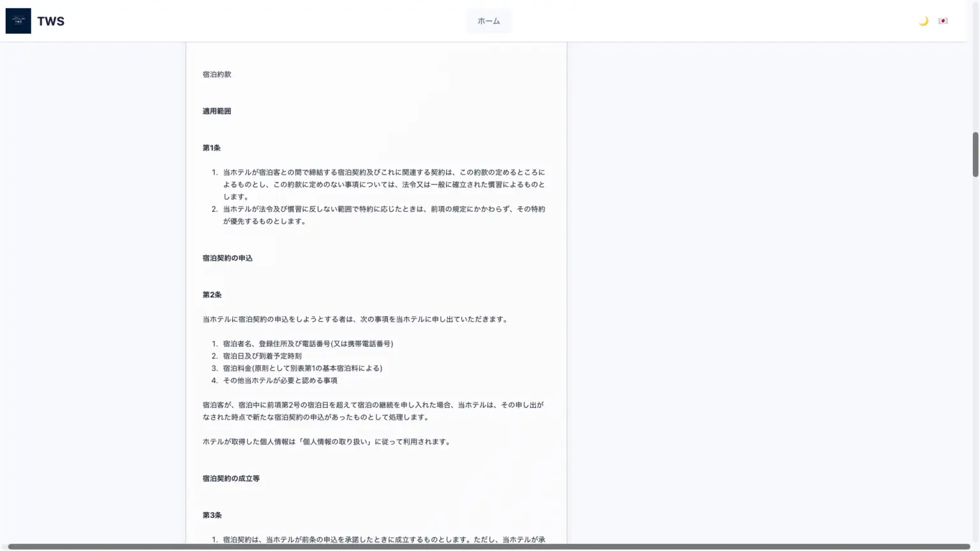Click the TWS brand name text
The height and width of the screenshot is (551, 980).
pyautogui.click(x=50, y=21)
